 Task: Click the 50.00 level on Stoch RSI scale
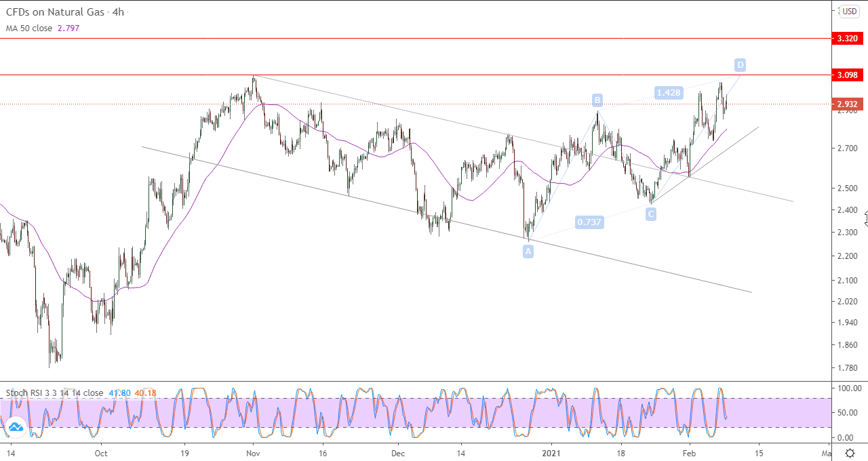tap(848, 412)
